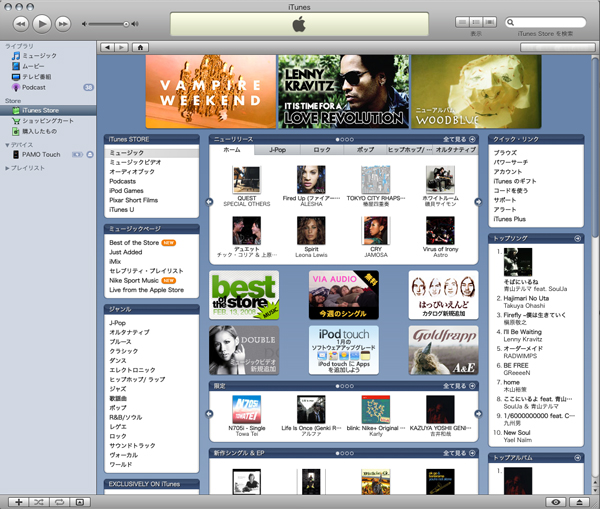Screen dimensions: 600x509
Task: Click the Play button
Action: pos(42,24)
